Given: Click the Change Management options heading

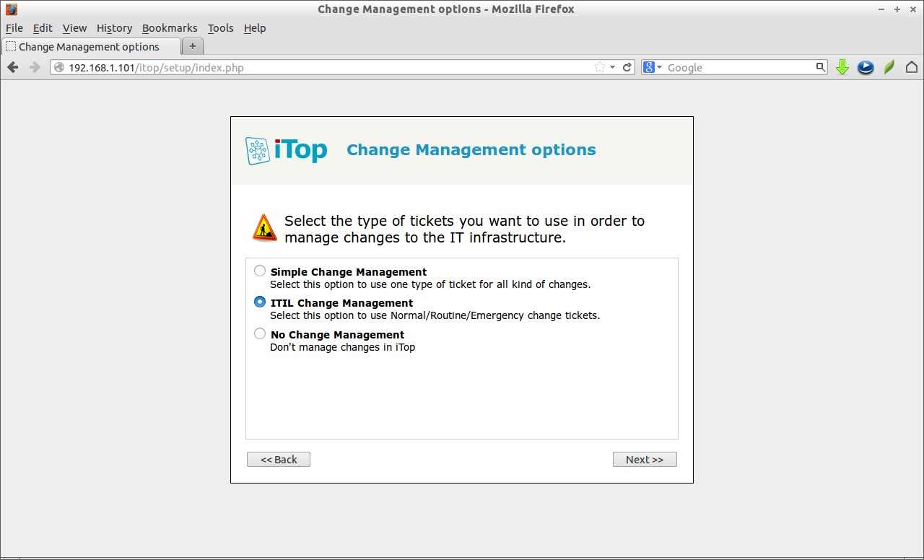Looking at the screenshot, I should click(471, 150).
